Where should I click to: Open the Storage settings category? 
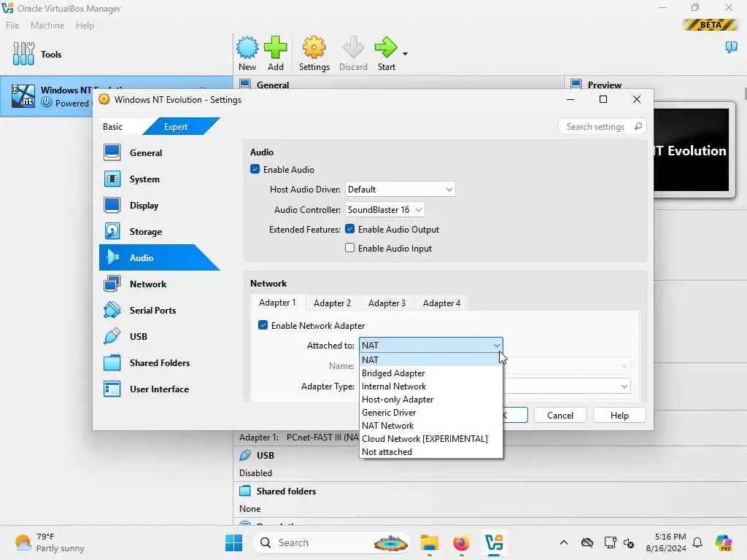coord(159,231)
